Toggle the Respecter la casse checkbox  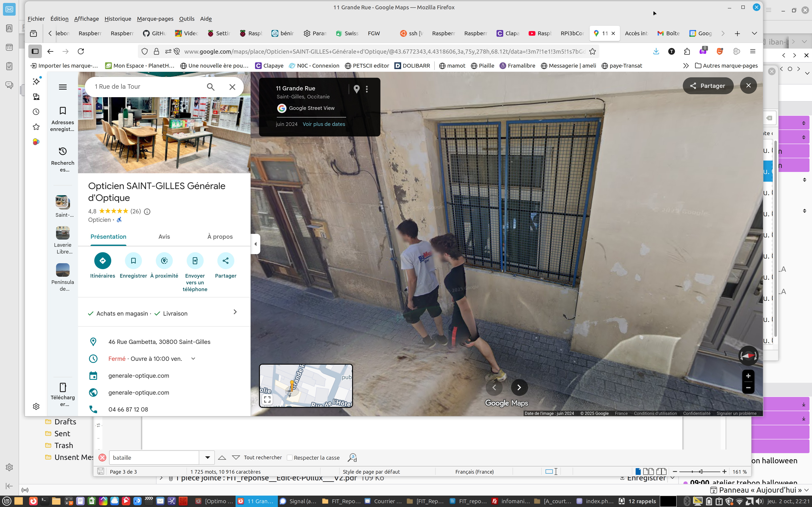pyautogui.click(x=290, y=458)
